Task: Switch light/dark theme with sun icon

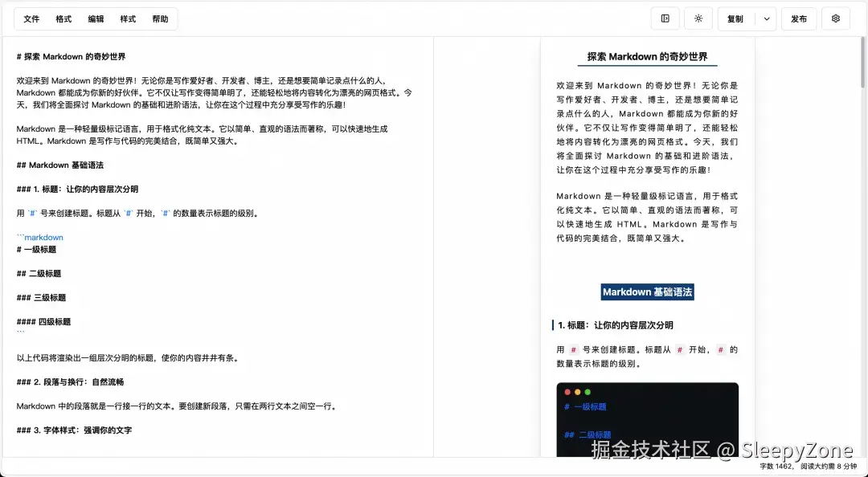Action: click(x=698, y=18)
